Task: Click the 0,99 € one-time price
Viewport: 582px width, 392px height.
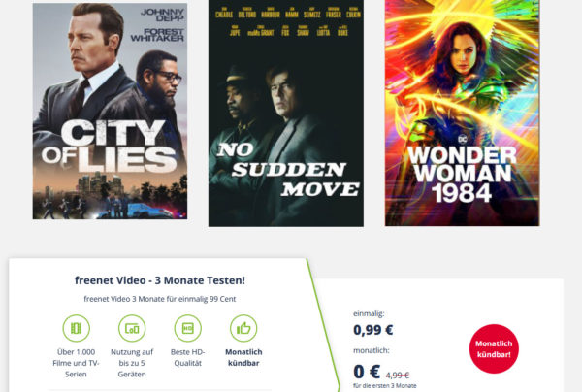Action: (x=373, y=330)
